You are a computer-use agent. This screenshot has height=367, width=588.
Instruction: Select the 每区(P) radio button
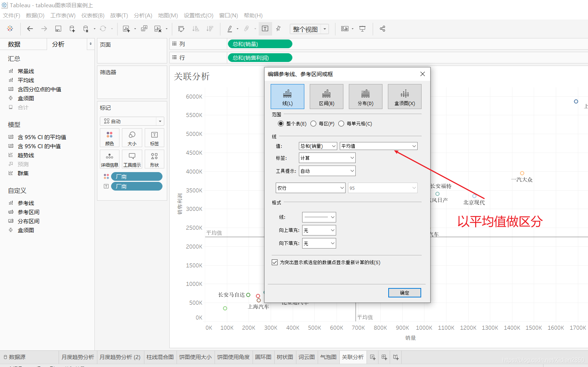(x=313, y=124)
